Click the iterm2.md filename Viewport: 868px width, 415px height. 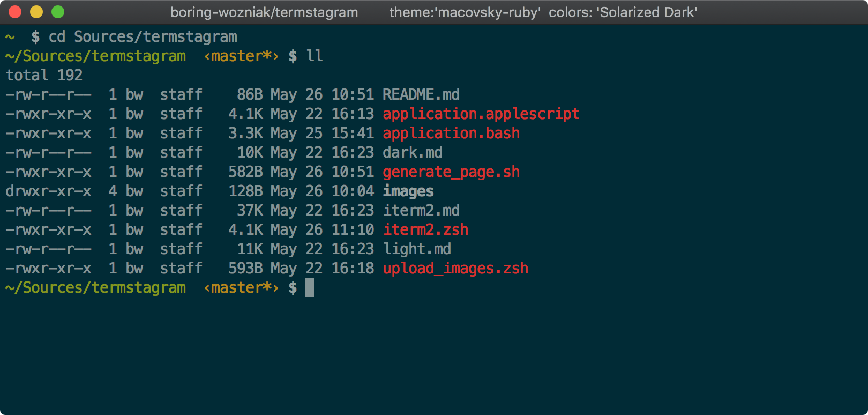click(x=421, y=211)
